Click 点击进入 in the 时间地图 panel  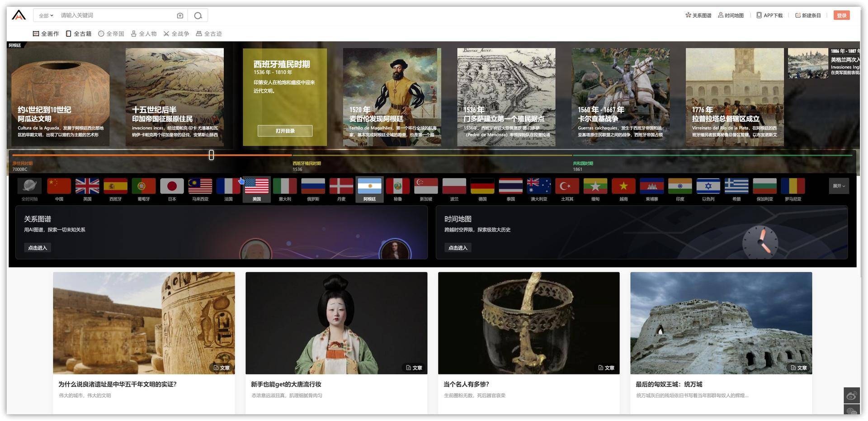(458, 248)
